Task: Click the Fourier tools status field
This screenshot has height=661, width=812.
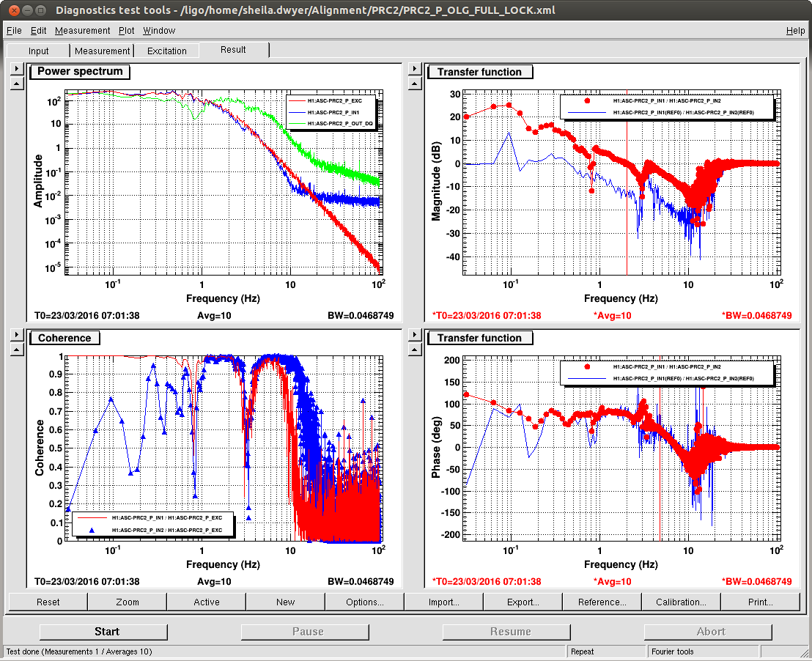Action: click(x=704, y=651)
